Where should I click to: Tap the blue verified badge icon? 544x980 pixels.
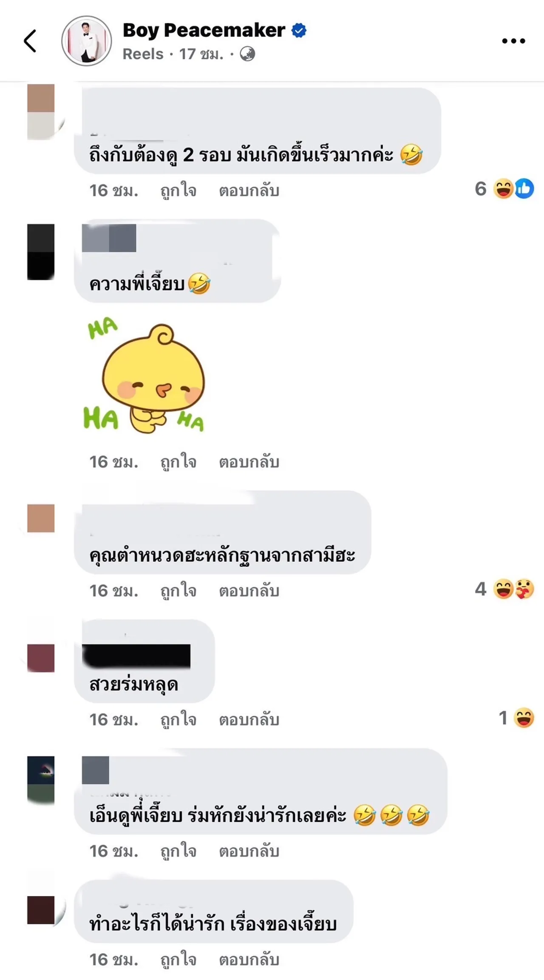point(299,31)
